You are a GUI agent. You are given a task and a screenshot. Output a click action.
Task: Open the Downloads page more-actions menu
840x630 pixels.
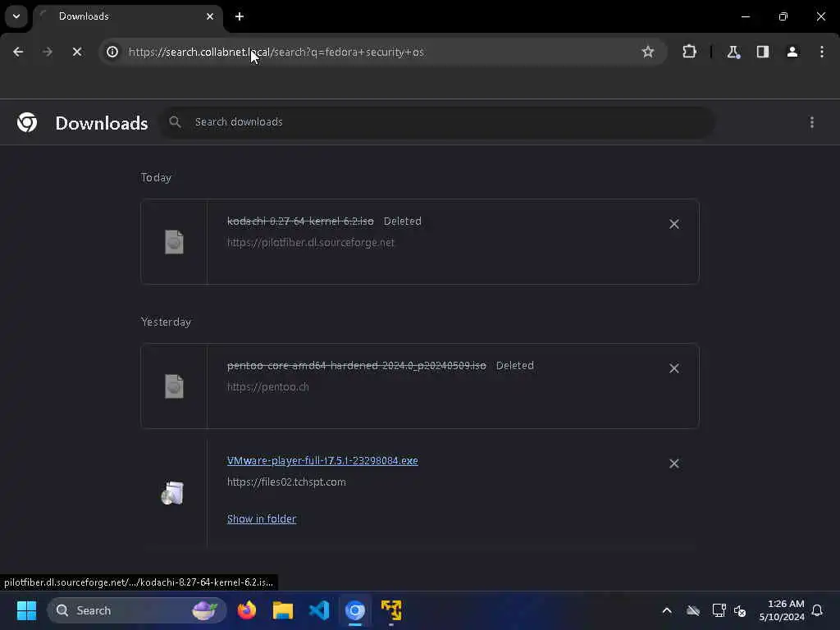[x=812, y=123]
